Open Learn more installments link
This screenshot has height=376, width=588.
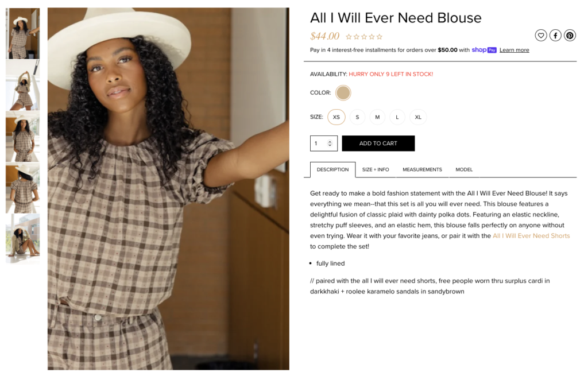pos(514,50)
